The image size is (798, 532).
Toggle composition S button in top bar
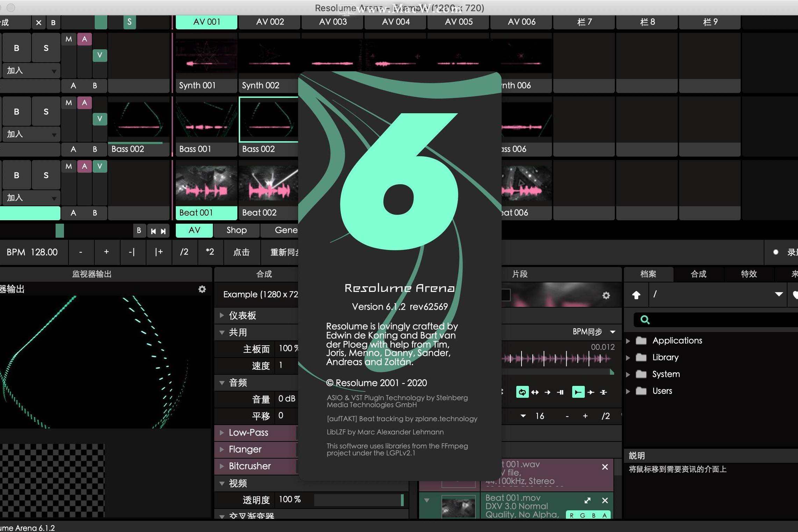click(x=129, y=22)
